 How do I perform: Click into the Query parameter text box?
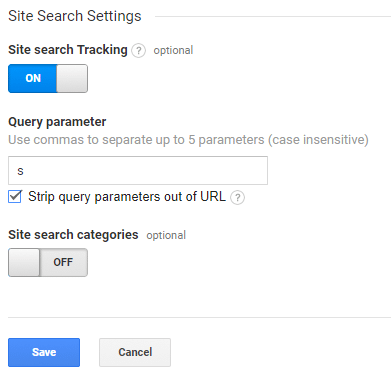tap(138, 170)
